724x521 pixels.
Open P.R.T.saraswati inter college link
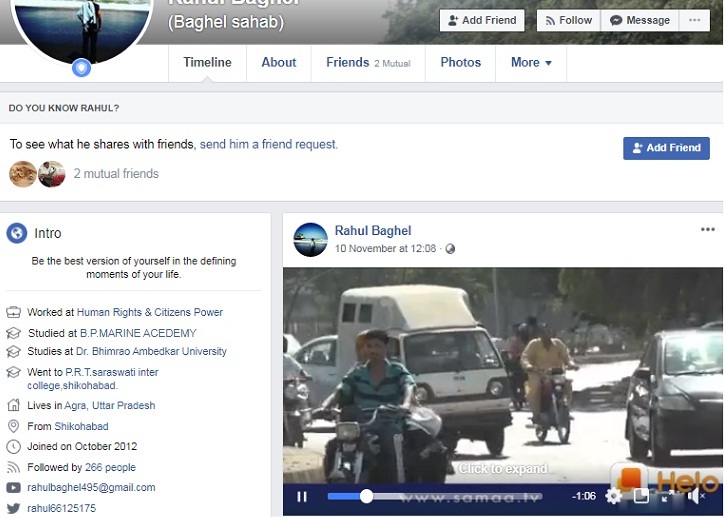click(92, 379)
